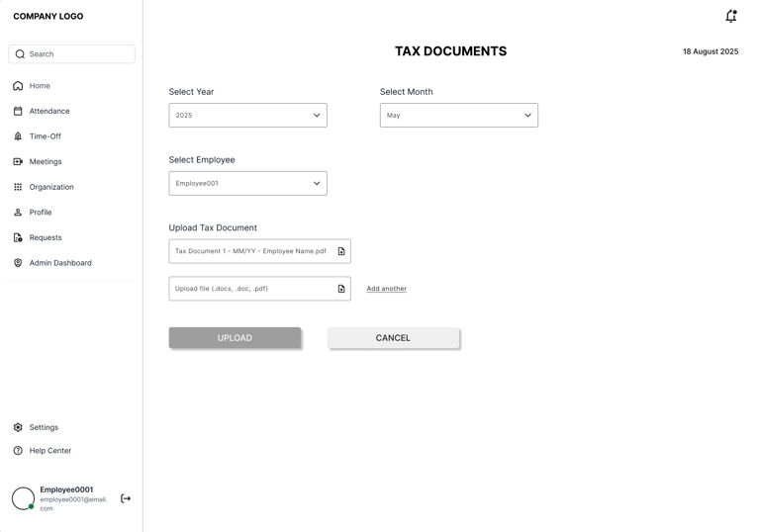Click the logout icon beside Employee0001
The width and height of the screenshot is (760, 532).
(126, 498)
